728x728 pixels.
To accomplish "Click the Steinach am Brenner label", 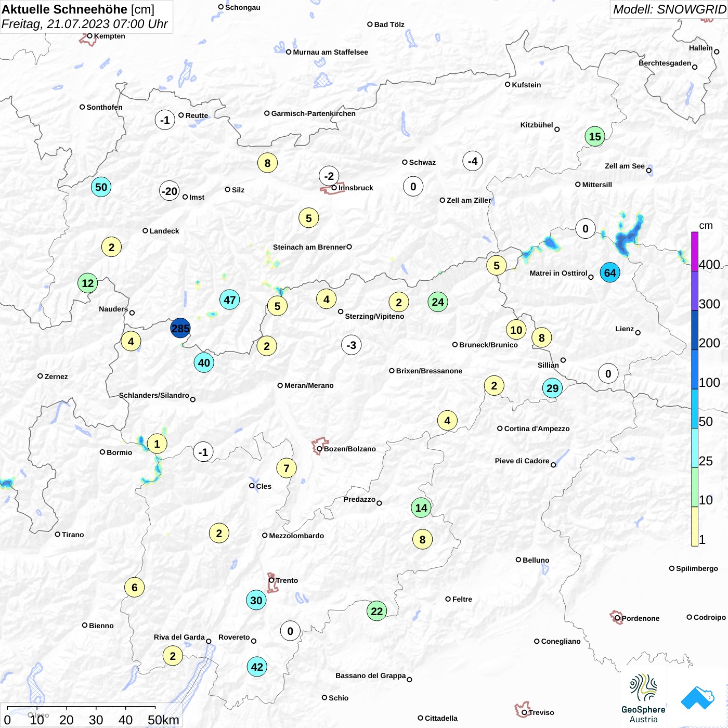I will (x=309, y=247).
